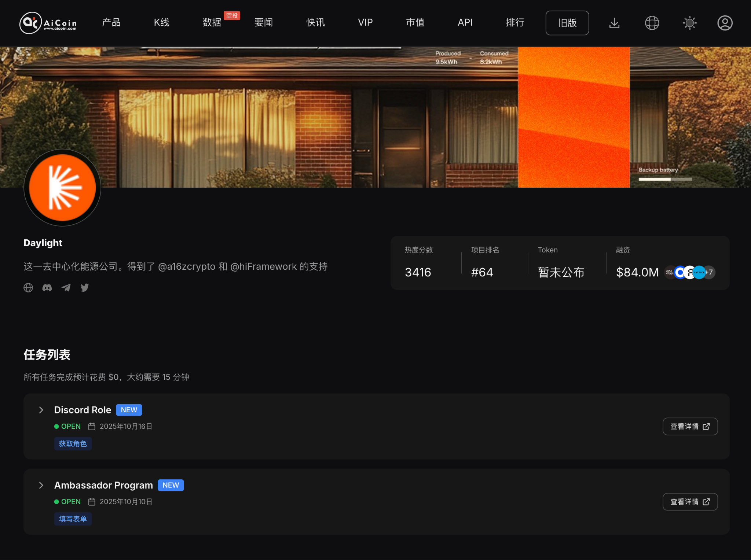Image resolution: width=751 pixels, height=560 pixels.
Task: Switch to 旧版 old version
Action: click(567, 23)
